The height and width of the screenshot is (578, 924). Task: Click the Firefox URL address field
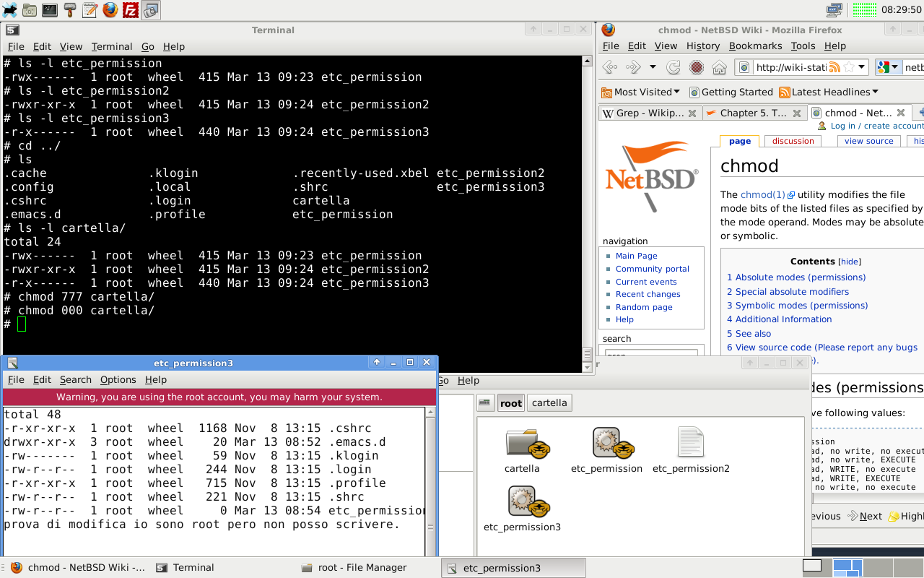tap(790, 67)
